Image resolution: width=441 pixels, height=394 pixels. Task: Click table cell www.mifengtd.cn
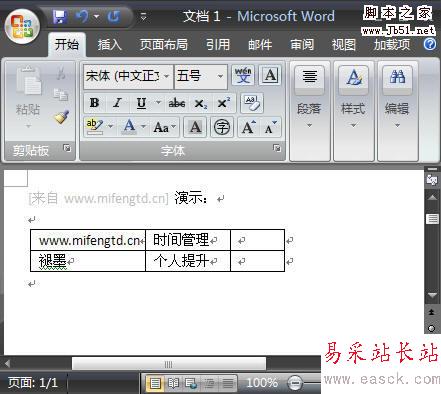(x=88, y=240)
